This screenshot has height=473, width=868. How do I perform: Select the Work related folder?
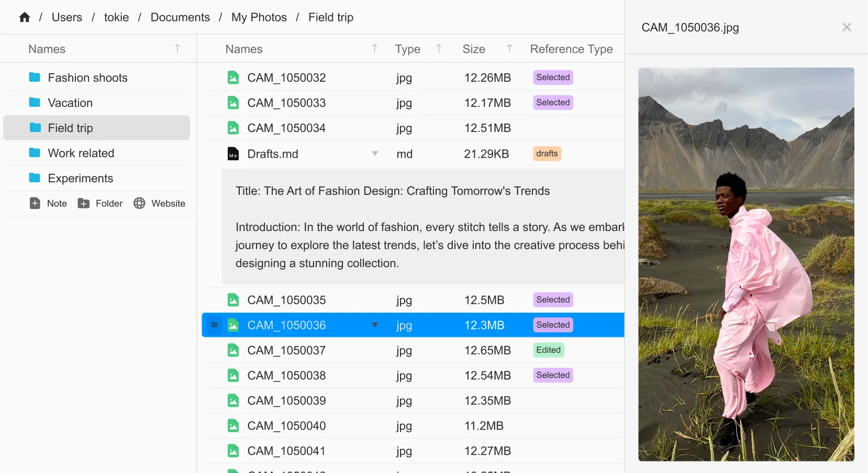(81, 153)
